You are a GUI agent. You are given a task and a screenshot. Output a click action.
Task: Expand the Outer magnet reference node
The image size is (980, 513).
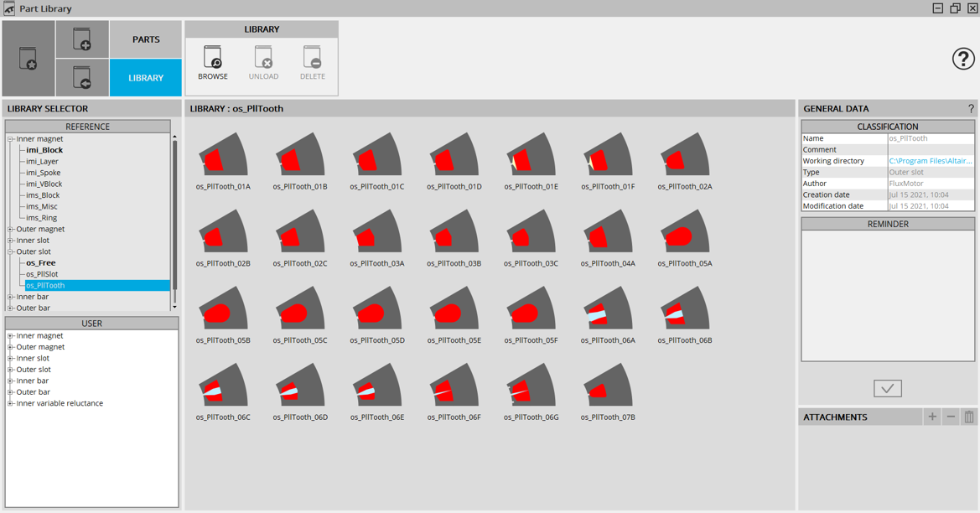click(x=11, y=229)
